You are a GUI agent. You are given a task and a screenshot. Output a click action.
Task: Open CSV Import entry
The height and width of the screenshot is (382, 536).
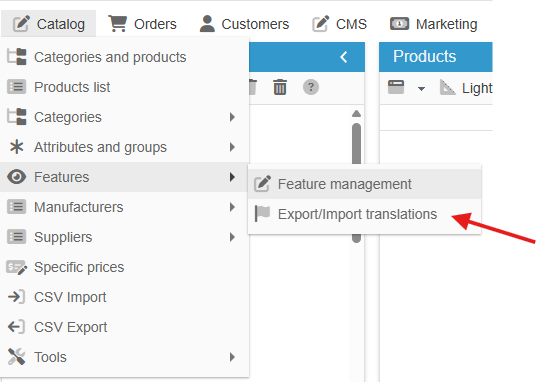[x=124, y=297]
